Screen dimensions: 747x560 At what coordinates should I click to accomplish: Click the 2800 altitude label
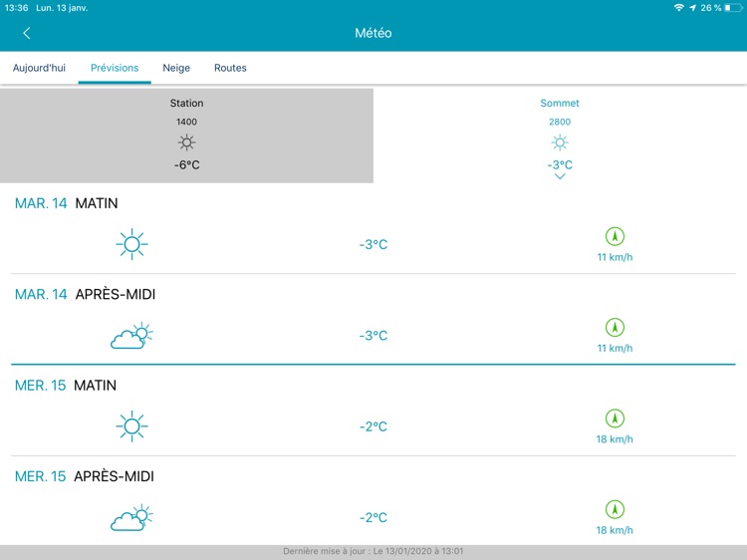coord(560,122)
